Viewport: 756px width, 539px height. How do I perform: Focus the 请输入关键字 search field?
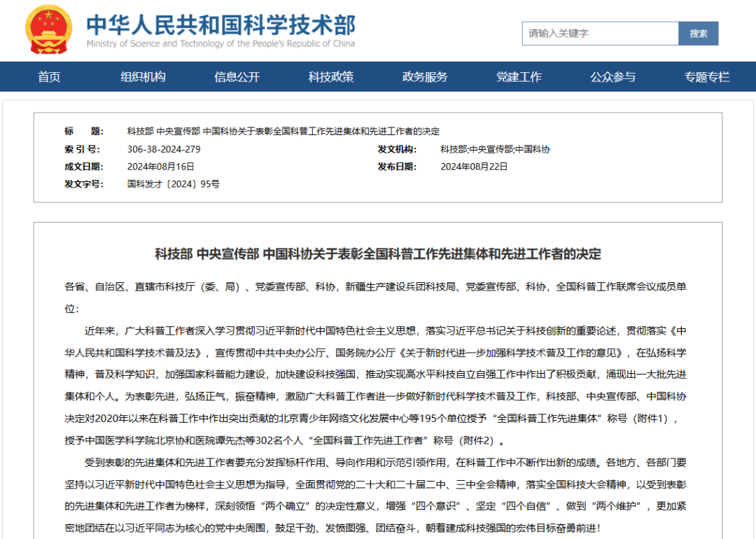point(600,34)
